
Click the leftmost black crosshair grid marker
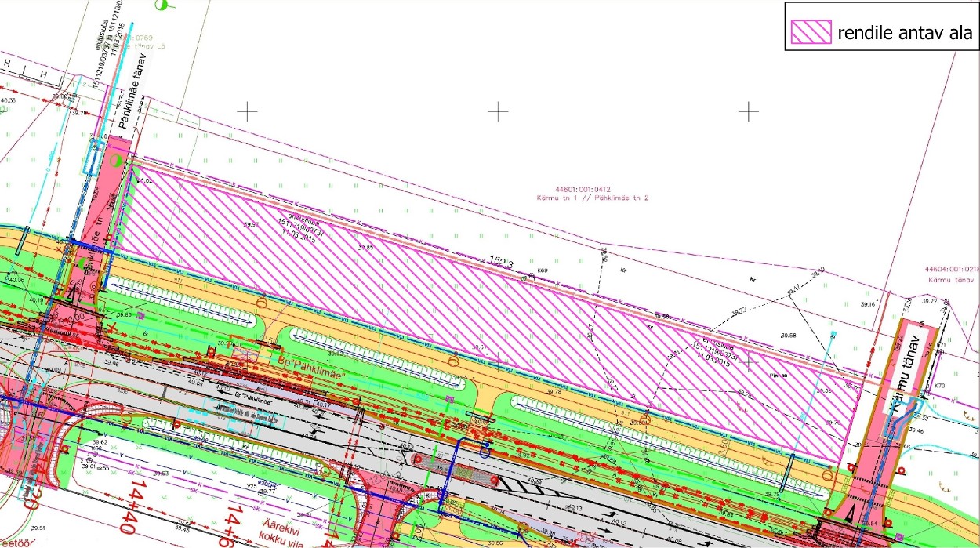[x=247, y=112]
